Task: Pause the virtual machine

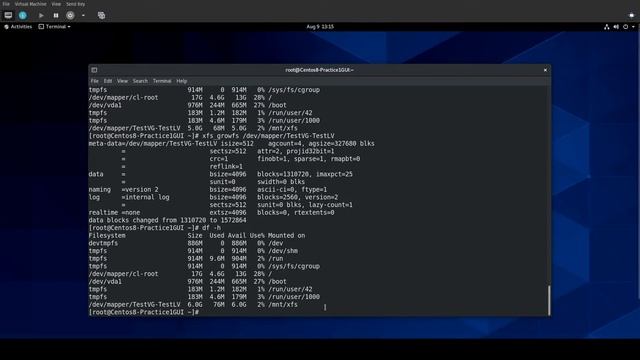Action: (x=56, y=16)
